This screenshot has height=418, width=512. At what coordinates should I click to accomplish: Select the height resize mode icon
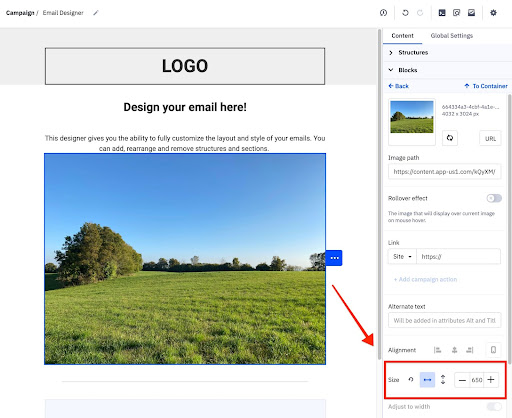click(443, 380)
